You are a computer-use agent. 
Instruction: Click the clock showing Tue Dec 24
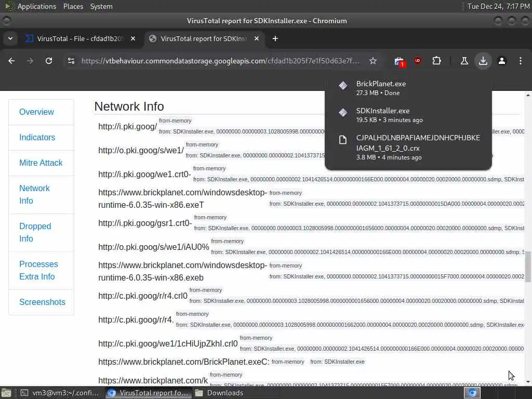(x=498, y=6)
